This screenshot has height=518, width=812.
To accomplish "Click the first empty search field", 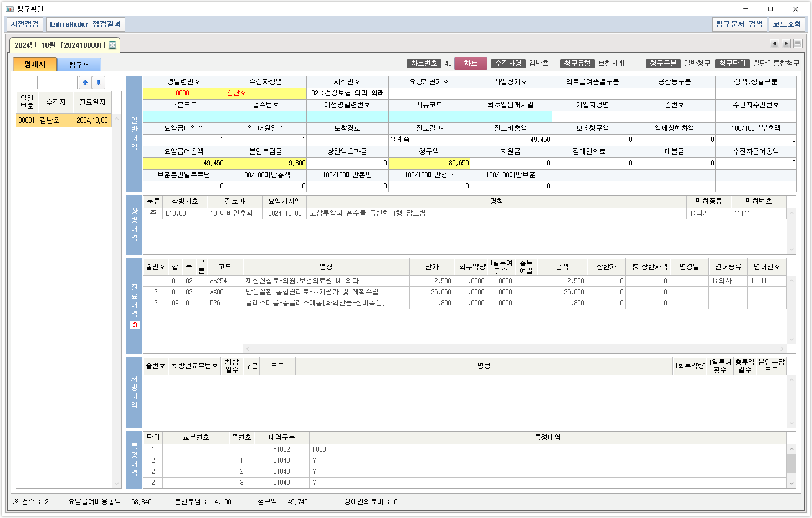I will [x=27, y=83].
